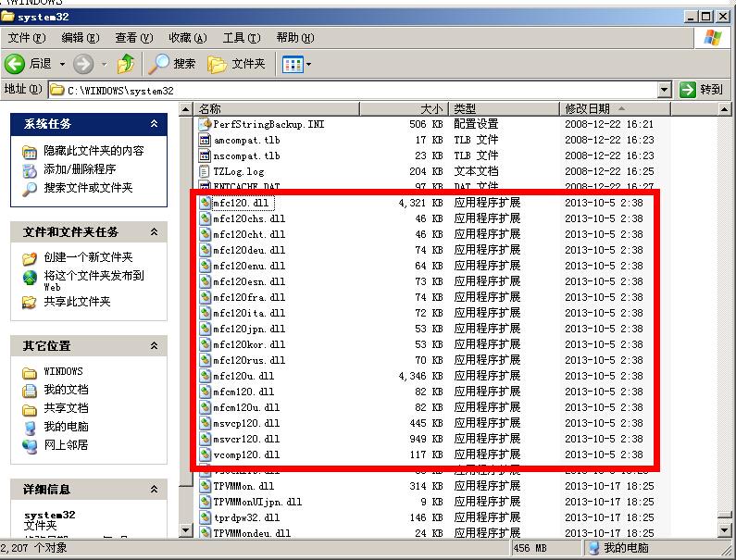Open the address bar dropdown arrow
The image size is (736, 560).
point(664,89)
